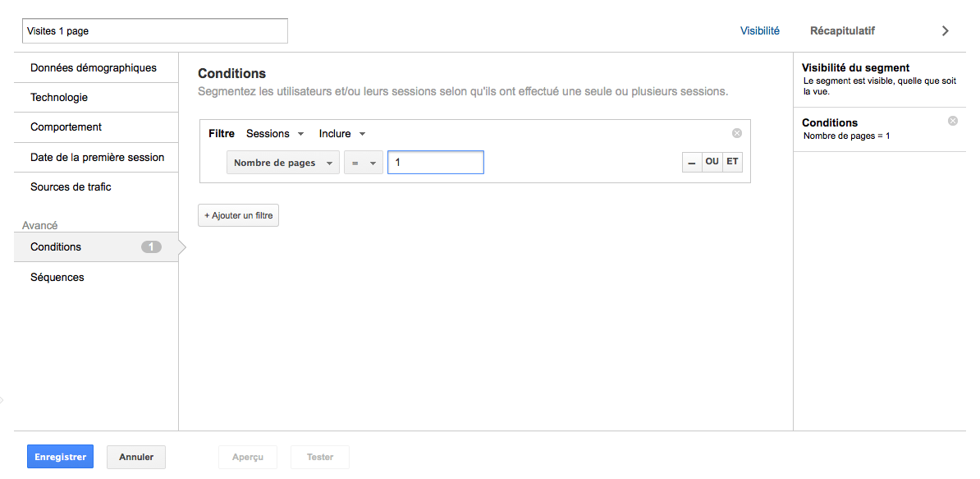Save segment with Enregistrer button
The height and width of the screenshot is (479, 980).
click(60, 457)
